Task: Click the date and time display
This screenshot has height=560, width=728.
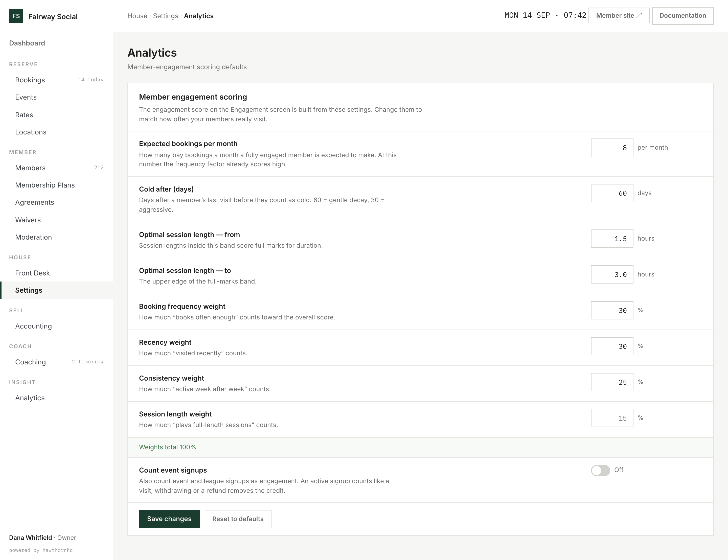Action: click(545, 15)
